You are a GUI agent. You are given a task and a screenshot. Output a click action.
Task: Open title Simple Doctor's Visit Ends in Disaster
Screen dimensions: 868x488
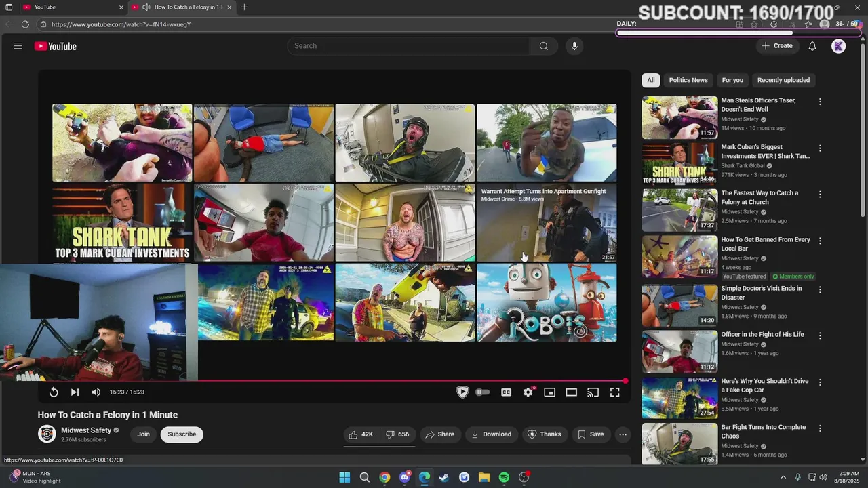[x=761, y=293]
